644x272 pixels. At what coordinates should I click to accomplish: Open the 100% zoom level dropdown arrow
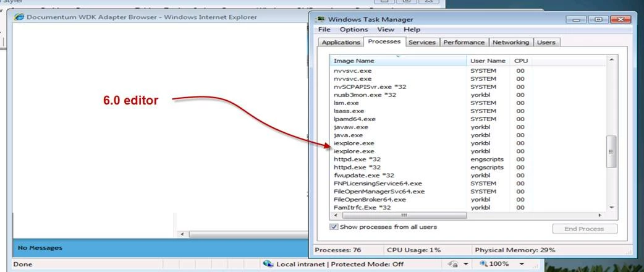[x=522, y=264]
